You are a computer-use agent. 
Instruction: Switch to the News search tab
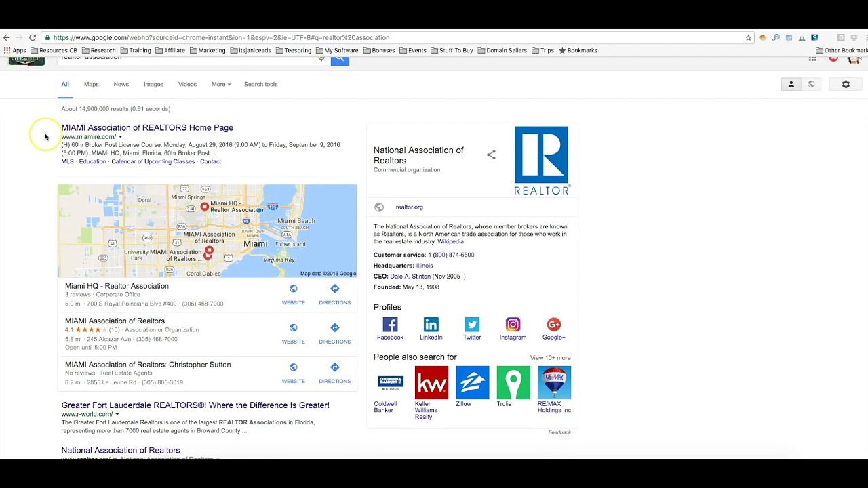[121, 85]
